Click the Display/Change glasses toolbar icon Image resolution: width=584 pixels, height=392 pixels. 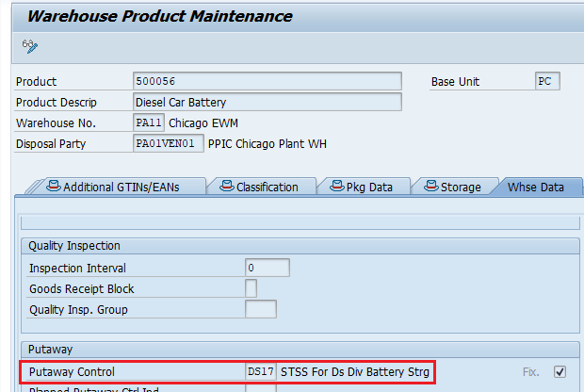coord(30,45)
